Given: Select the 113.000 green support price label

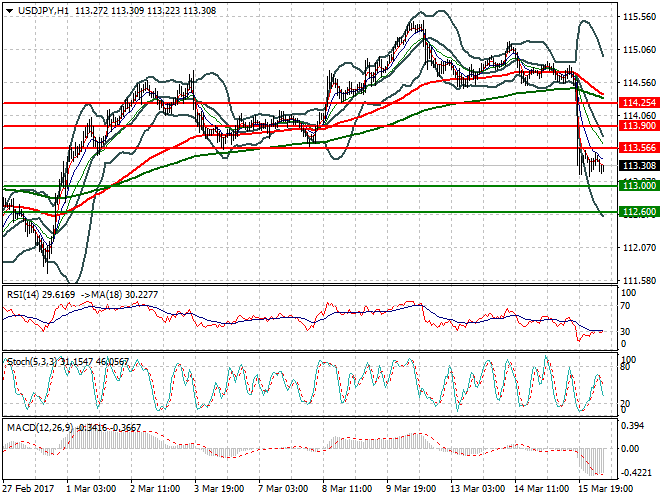Looking at the screenshot, I should [639, 186].
